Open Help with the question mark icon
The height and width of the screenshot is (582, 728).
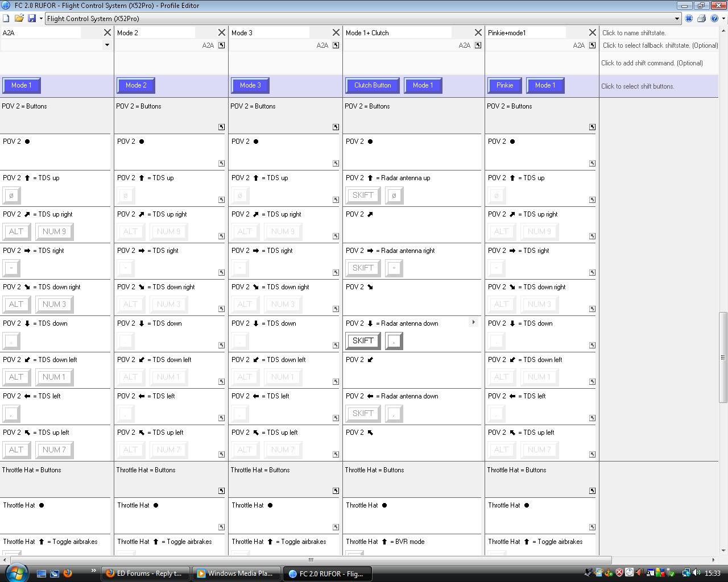tap(714, 18)
